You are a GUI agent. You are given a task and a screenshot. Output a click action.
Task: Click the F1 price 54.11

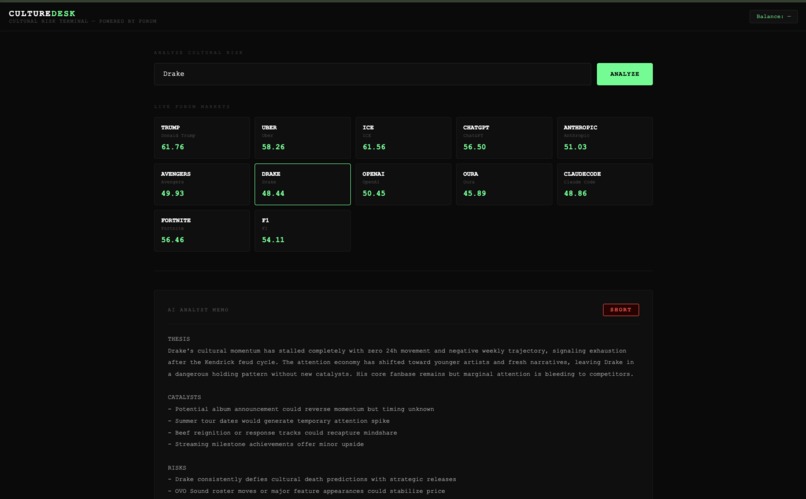(x=273, y=240)
